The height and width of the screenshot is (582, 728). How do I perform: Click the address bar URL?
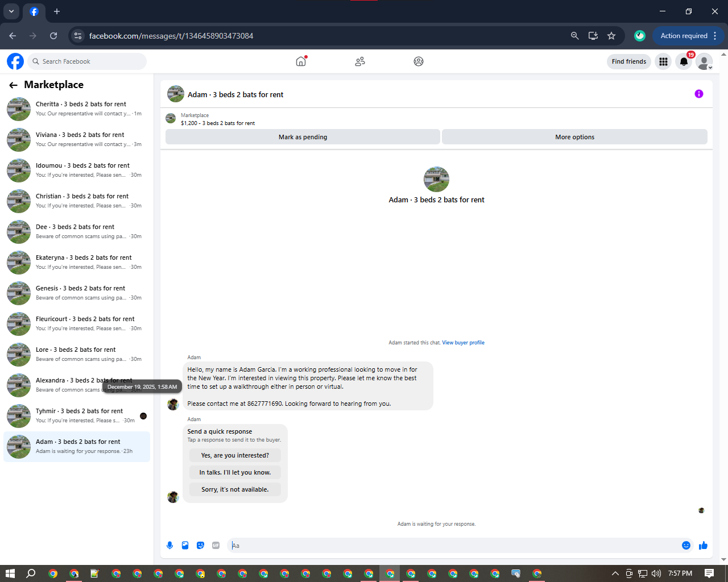(x=171, y=36)
